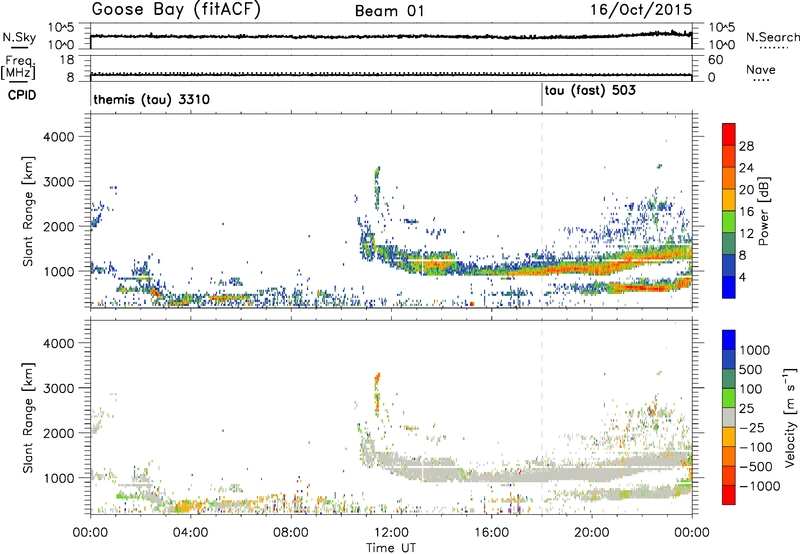Image resolution: width=800 pixels, height=554 pixels.
Task: Pick the gray Velocity segment between 25 and -25
Action: [729, 417]
